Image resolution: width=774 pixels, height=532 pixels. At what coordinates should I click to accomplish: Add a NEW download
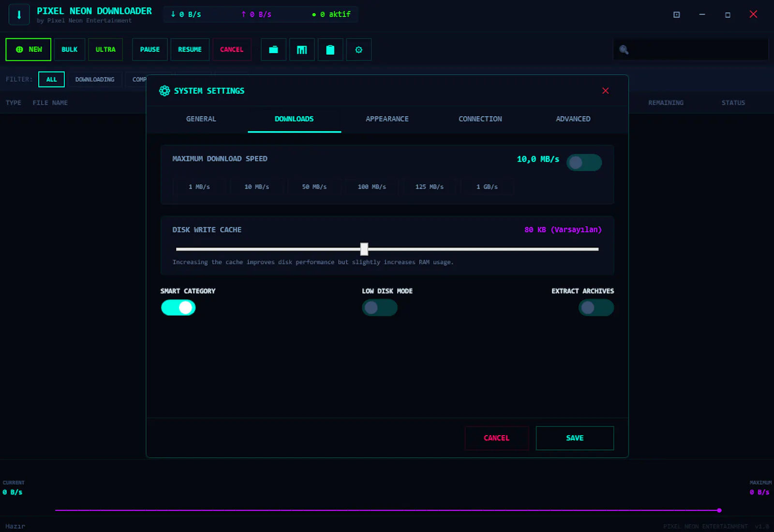pos(29,50)
